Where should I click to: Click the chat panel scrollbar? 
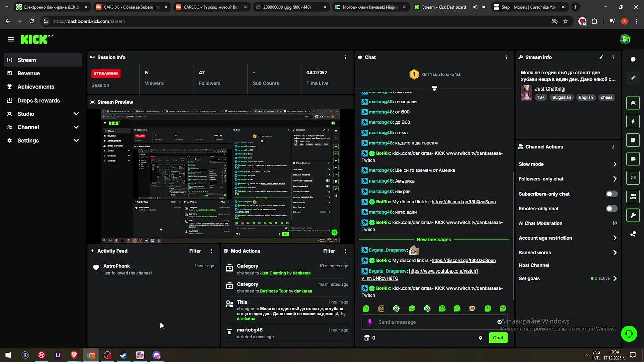point(513,235)
